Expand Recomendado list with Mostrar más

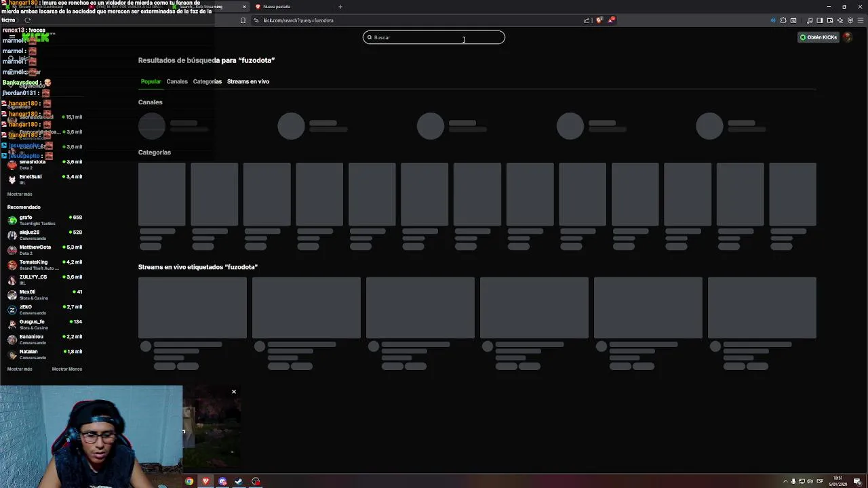pyautogui.click(x=20, y=369)
